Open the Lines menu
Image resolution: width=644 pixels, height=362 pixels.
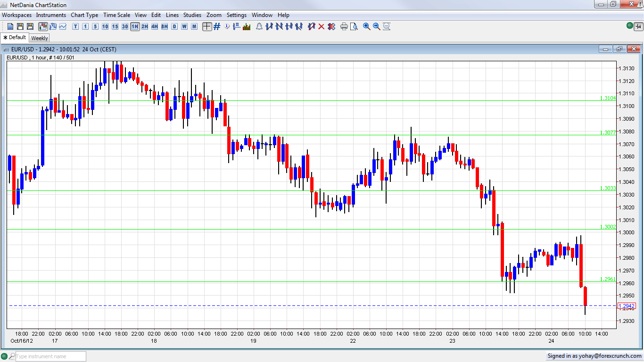click(172, 15)
